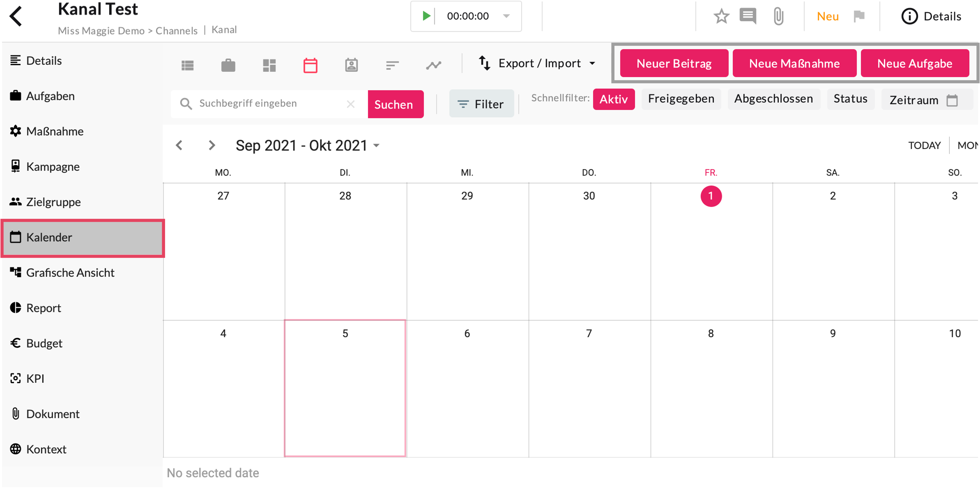Switch to the dashboard tiles view icon
The image size is (980, 488).
[269, 65]
